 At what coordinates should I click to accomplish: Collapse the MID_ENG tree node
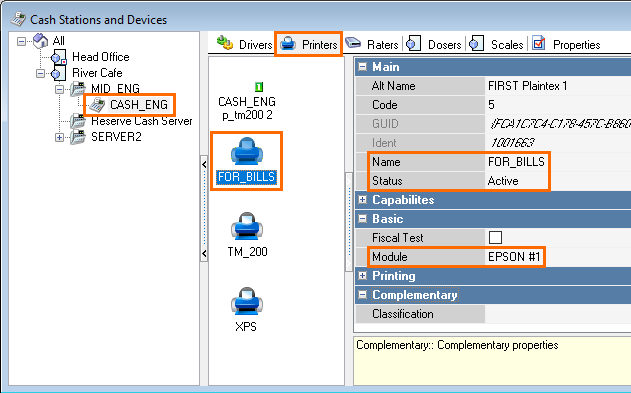pos(59,89)
